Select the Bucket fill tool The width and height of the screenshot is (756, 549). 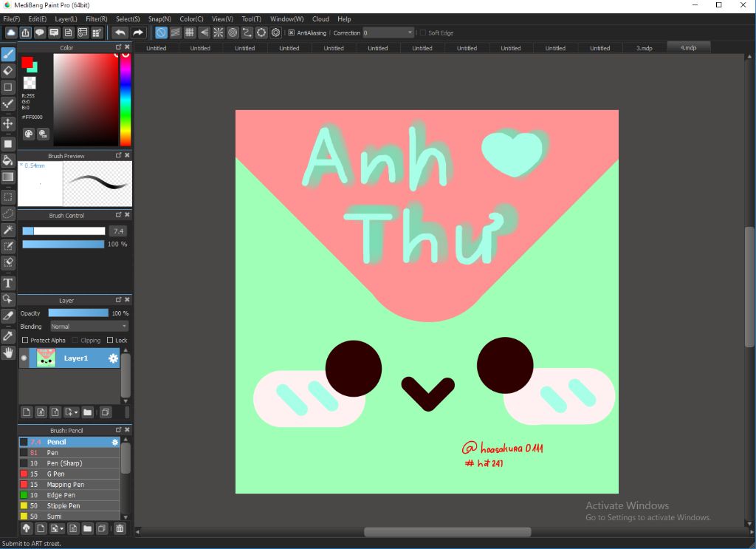[x=8, y=160]
